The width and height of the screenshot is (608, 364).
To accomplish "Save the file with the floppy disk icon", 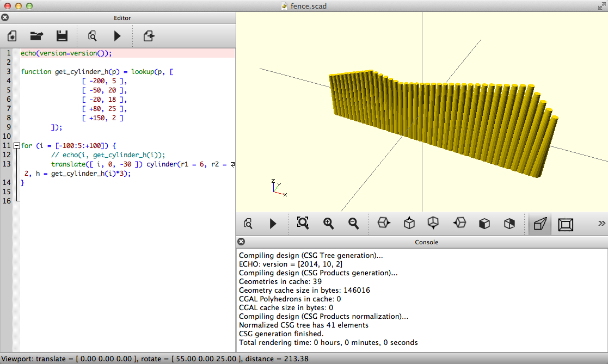I will (x=62, y=36).
